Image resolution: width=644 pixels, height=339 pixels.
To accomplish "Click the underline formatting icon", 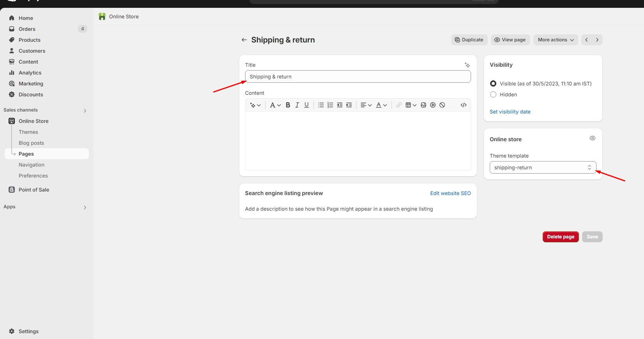I will pyautogui.click(x=307, y=105).
